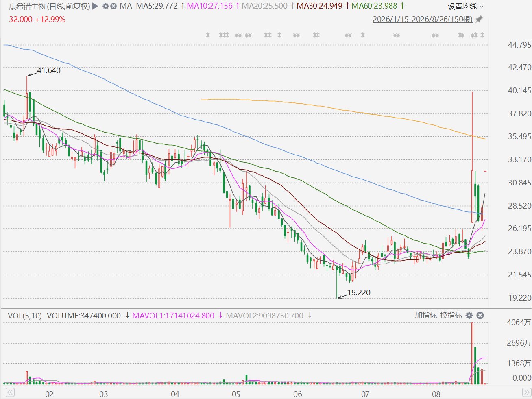532x399 pixels.
Task: Click the MA10:27.156 value
Action: click(209, 6)
